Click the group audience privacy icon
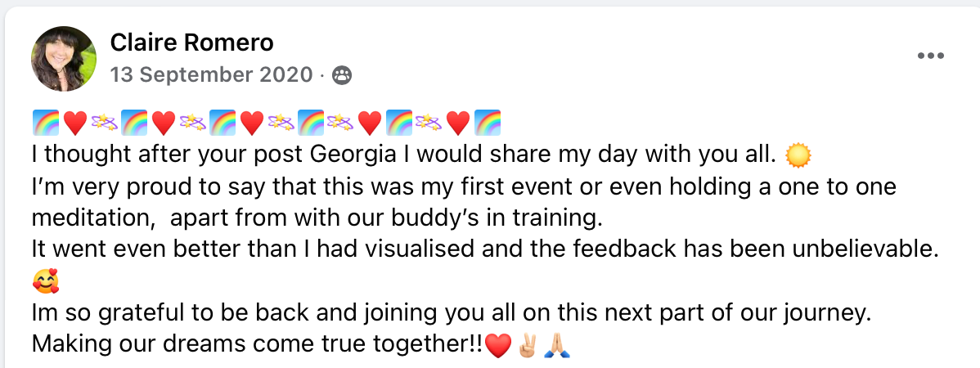This screenshot has height=368, width=980. point(342,76)
